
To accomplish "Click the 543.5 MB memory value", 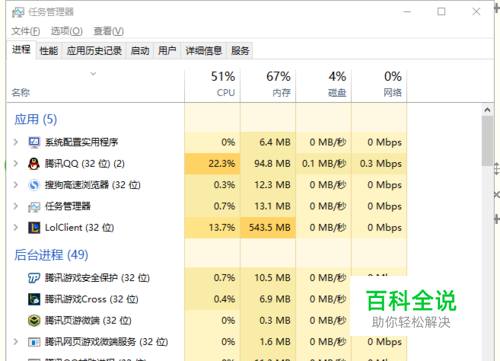I will coord(268,228).
